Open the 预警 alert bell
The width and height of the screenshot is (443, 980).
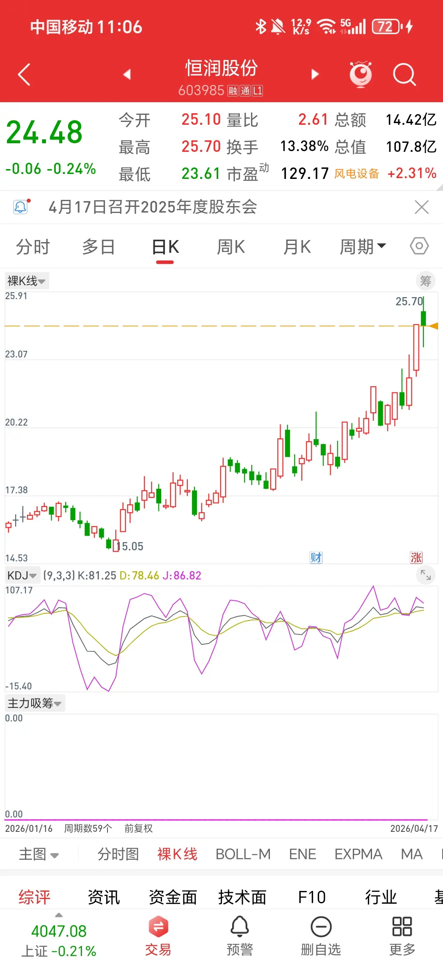(x=240, y=936)
